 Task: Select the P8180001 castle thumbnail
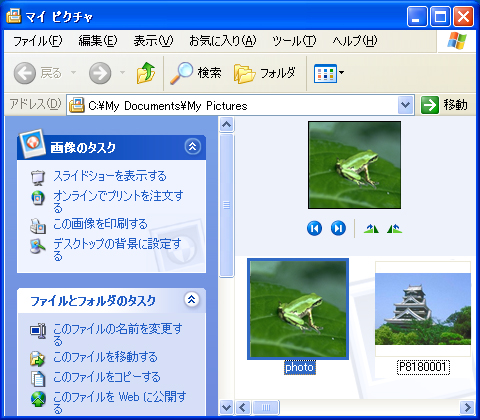click(x=423, y=309)
